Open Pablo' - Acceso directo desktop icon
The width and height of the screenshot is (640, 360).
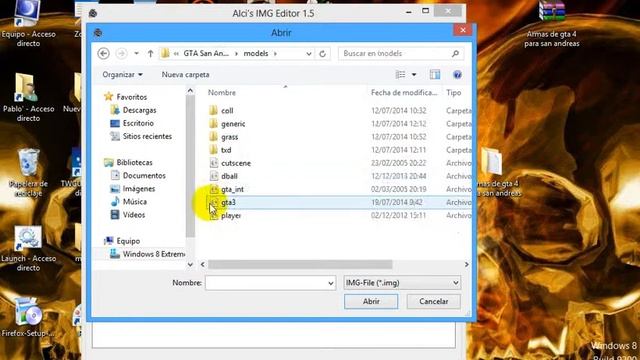pos(28,98)
